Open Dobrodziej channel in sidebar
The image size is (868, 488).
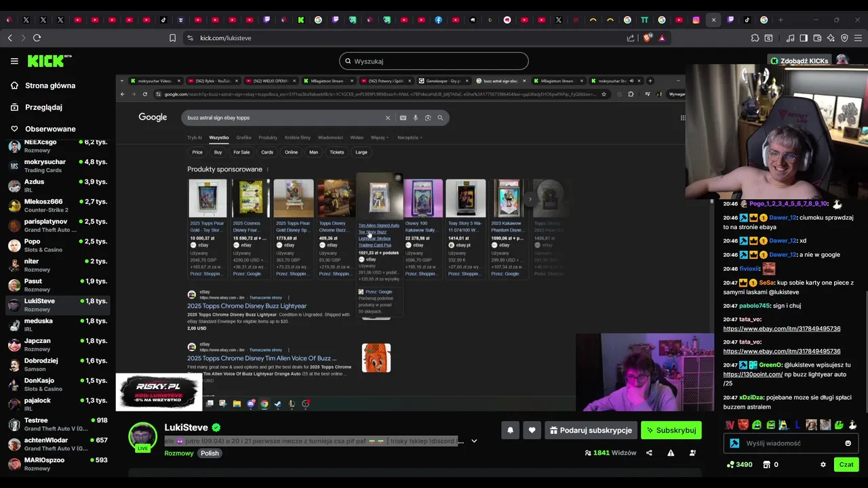click(x=57, y=365)
